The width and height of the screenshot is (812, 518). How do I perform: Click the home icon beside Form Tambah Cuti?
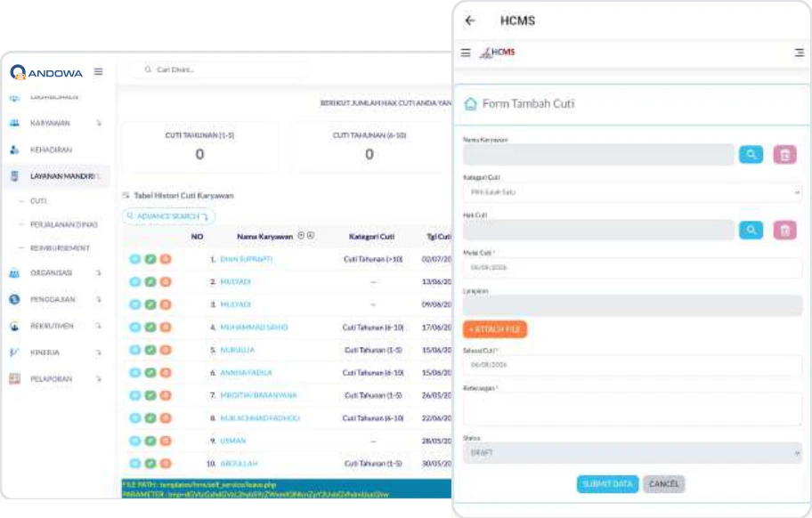tap(470, 104)
